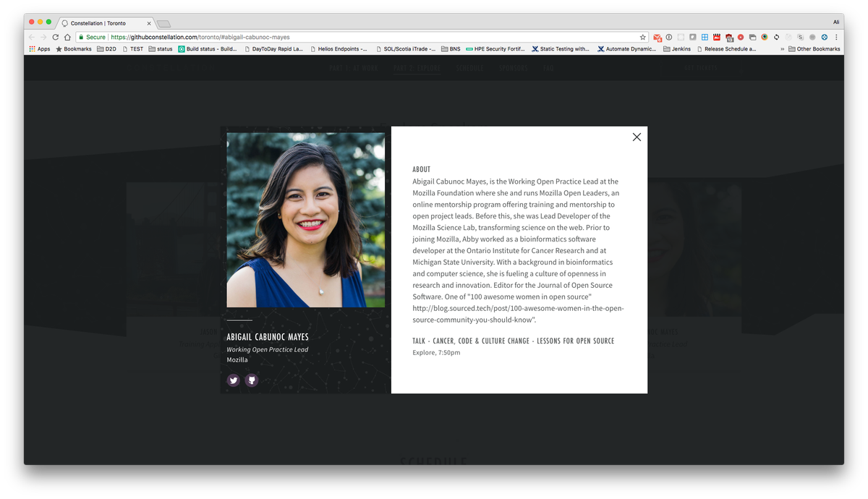The image size is (868, 499).
Task: Click the ABOUT heading in the bio
Action: [x=421, y=169]
